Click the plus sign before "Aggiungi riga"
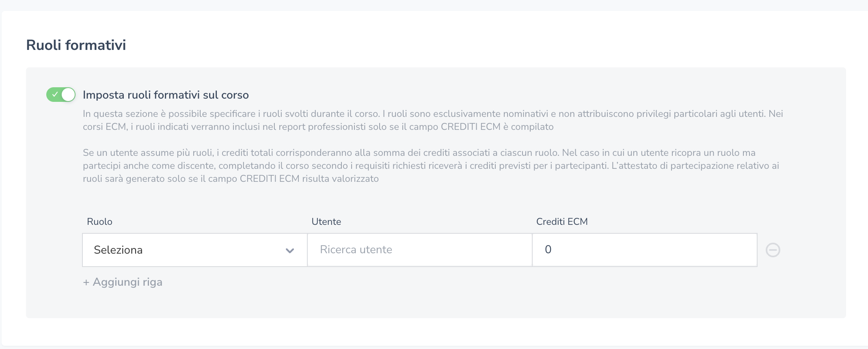Image resolution: width=868 pixels, height=349 pixels. pyautogui.click(x=86, y=282)
